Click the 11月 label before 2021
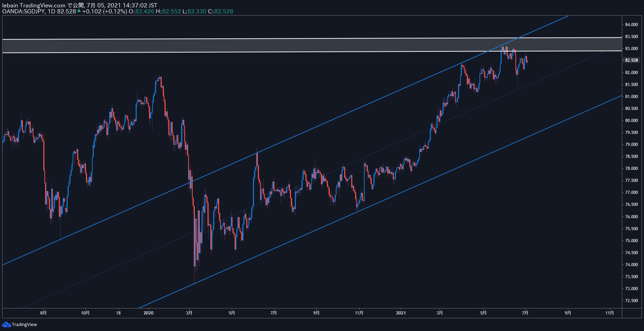This screenshot has width=644, height=331. point(359,313)
